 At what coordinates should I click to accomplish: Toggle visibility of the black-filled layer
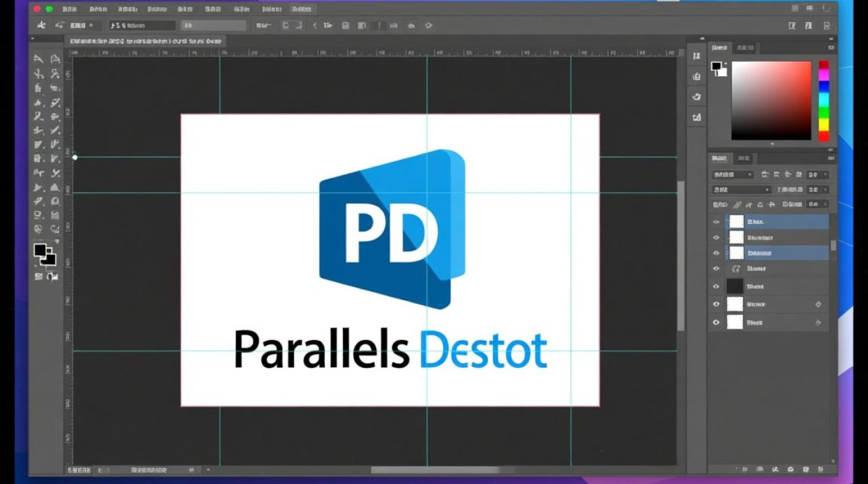click(x=716, y=287)
